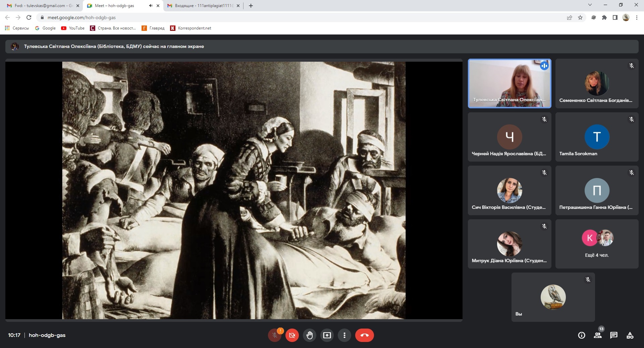Show the participants list
The width and height of the screenshot is (644, 348).
[x=598, y=335]
